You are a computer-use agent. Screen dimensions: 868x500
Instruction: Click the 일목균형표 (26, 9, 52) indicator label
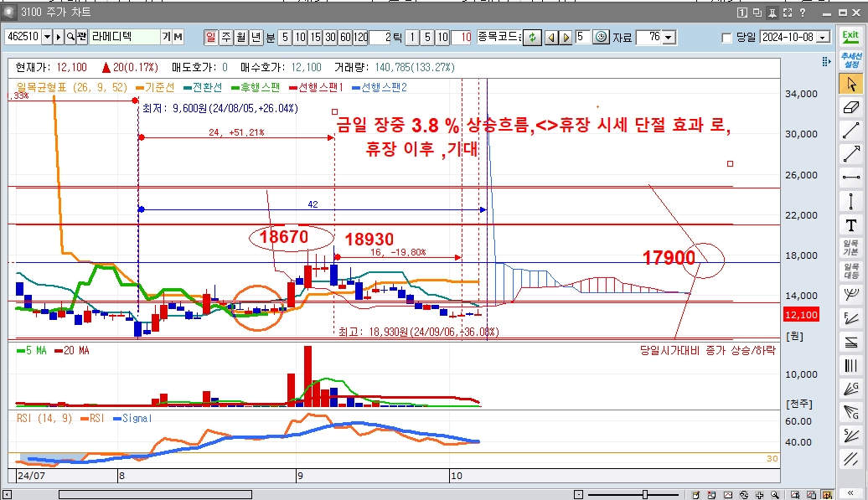[x=72, y=87]
